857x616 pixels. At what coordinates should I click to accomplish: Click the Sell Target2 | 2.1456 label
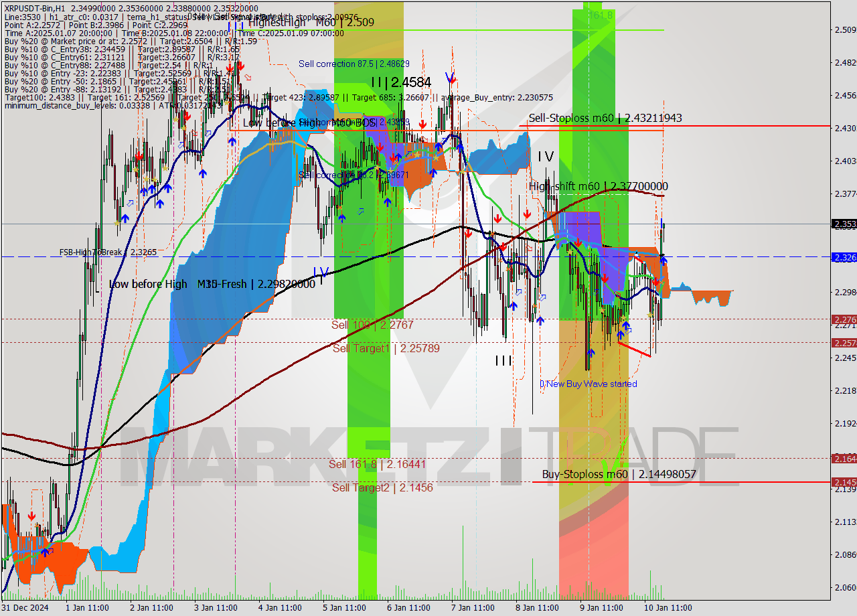click(x=382, y=487)
